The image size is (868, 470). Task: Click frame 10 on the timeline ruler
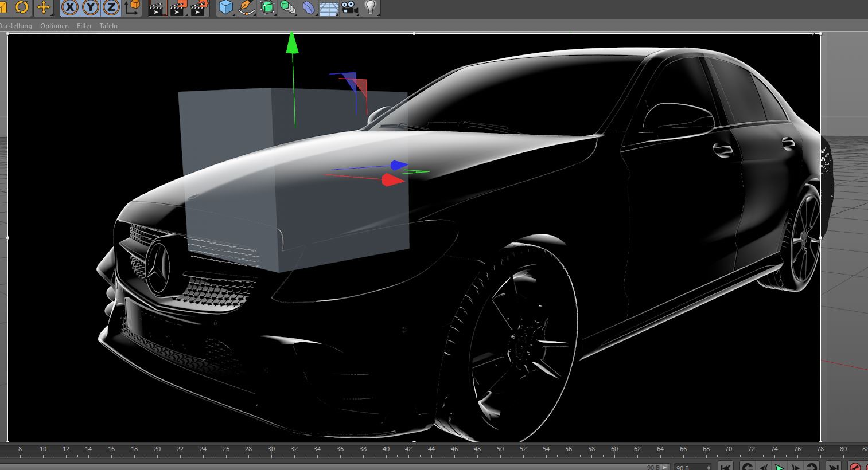[43, 449]
